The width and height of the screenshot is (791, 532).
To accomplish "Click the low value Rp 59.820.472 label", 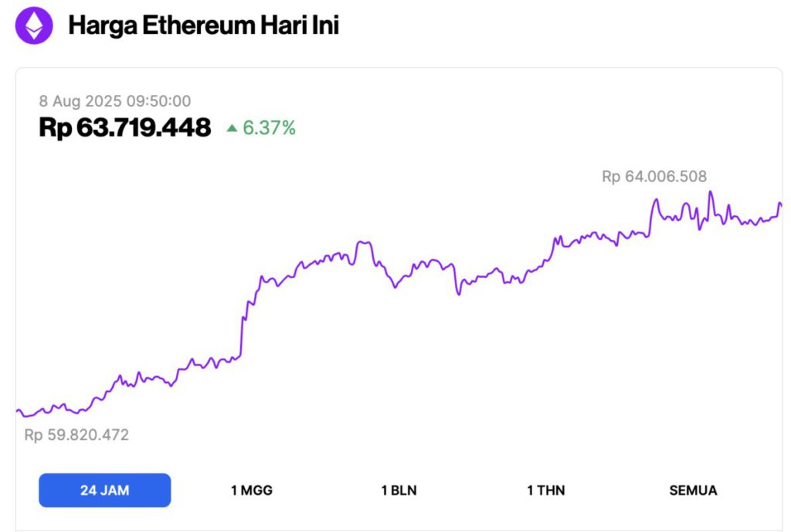I will pyautogui.click(x=76, y=435).
